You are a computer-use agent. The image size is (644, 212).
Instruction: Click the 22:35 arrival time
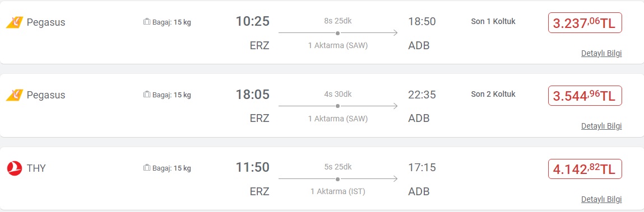point(422,95)
